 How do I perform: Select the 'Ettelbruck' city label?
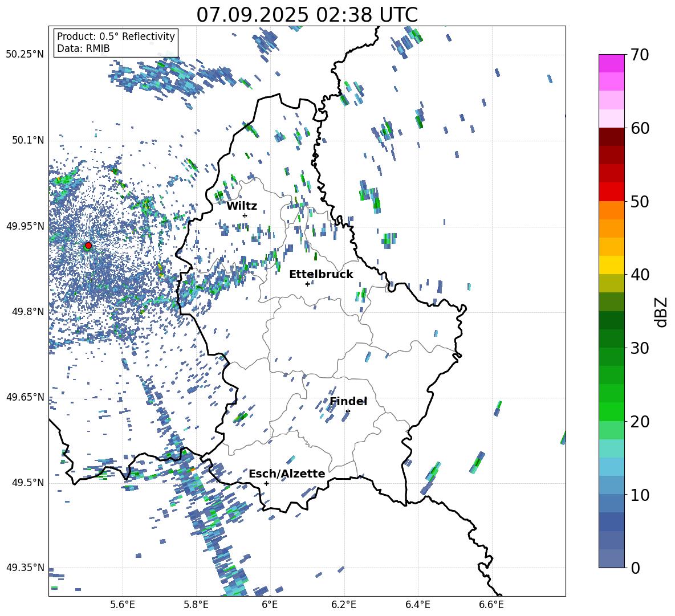(321, 275)
